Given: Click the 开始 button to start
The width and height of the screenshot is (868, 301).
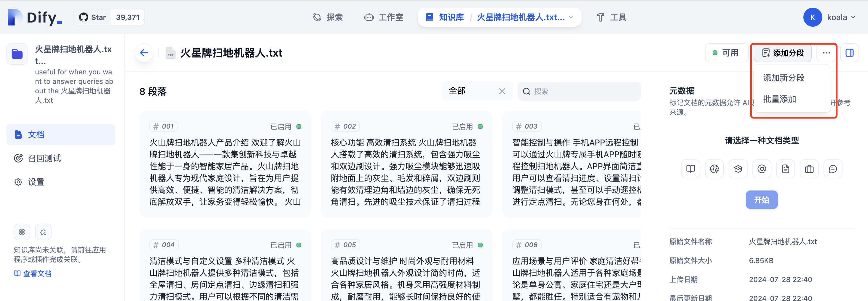Looking at the screenshot, I should 762,199.
